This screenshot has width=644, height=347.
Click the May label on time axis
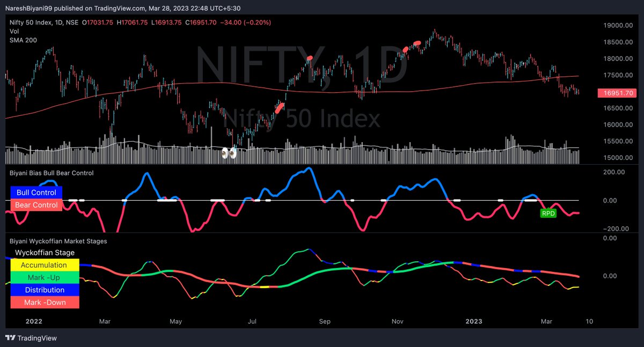pyautogui.click(x=176, y=322)
